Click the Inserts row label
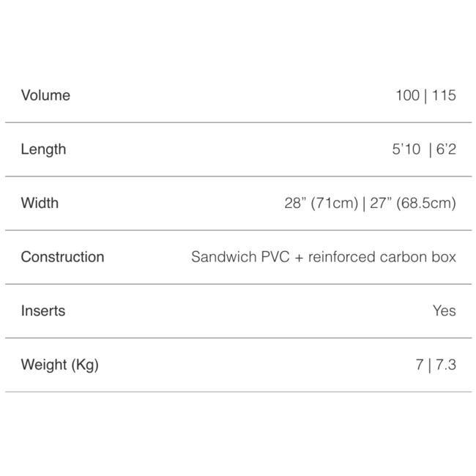476x476 pixels. [x=43, y=310]
